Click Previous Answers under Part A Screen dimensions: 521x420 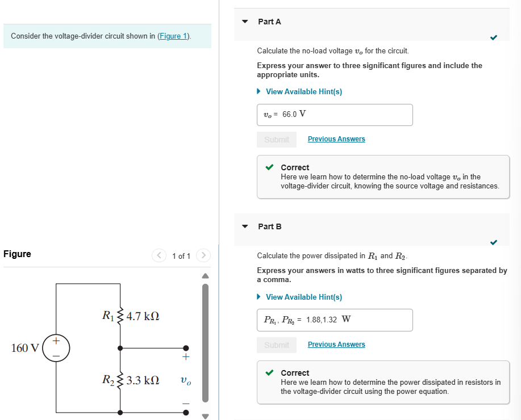(336, 138)
